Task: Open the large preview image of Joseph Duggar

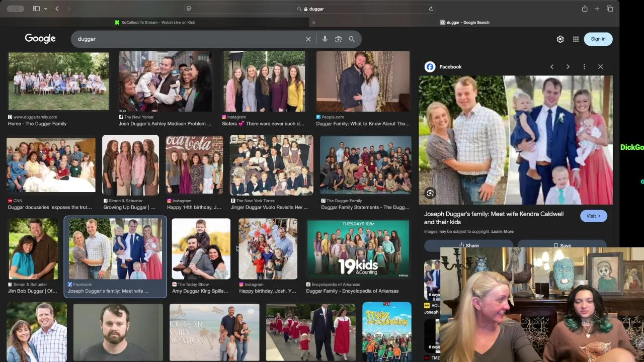Action: pos(516,140)
